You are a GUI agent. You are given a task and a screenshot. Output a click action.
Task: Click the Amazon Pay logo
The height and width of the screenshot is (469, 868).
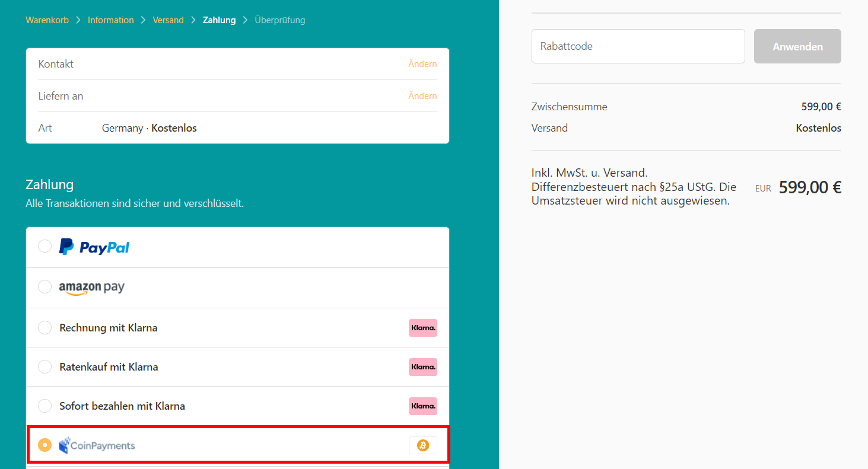coord(92,288)
